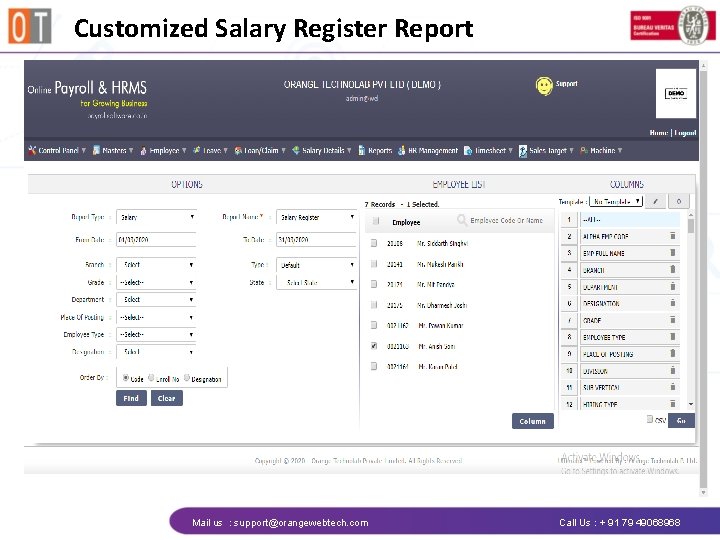Check Mr. Pawan Kumar's checkbox
720x540 pixels.
point(374,325)
